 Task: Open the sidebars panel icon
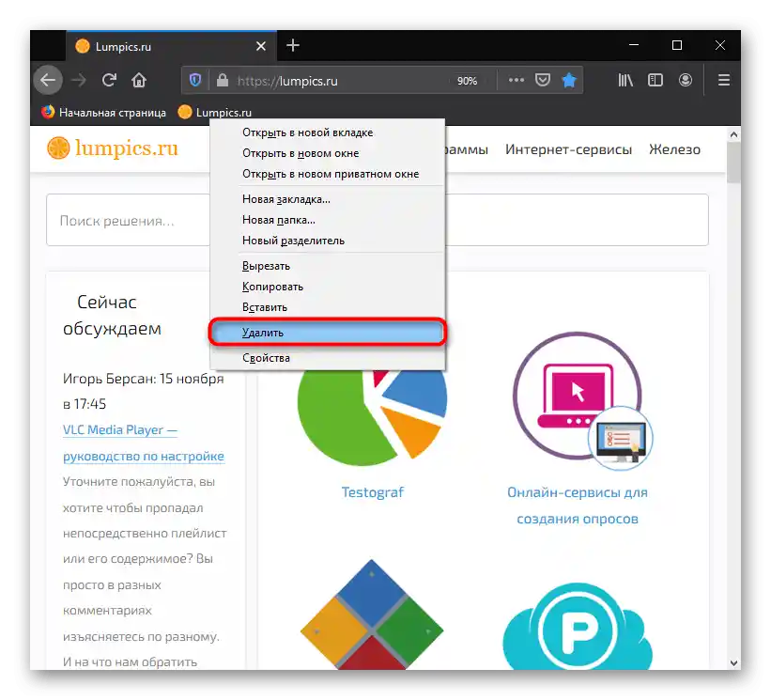[655, 80]
